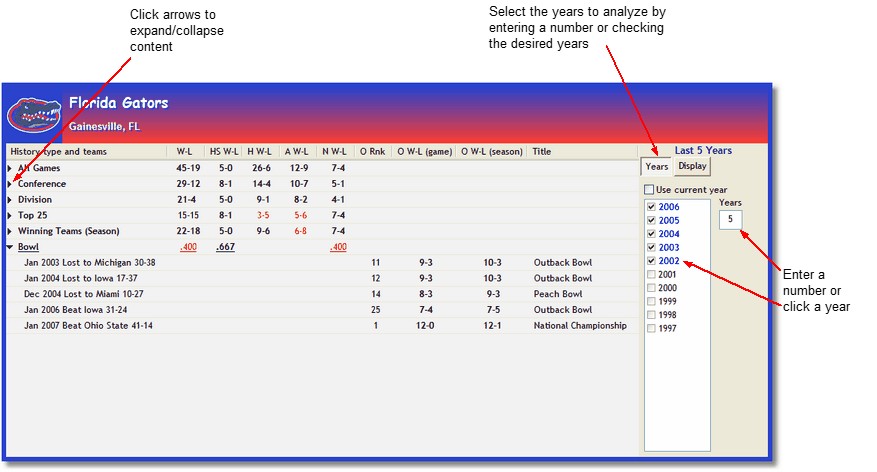Expand the All Games row
Image resolution: width=877 pixels, height=472 pixels.
(10, 168)
